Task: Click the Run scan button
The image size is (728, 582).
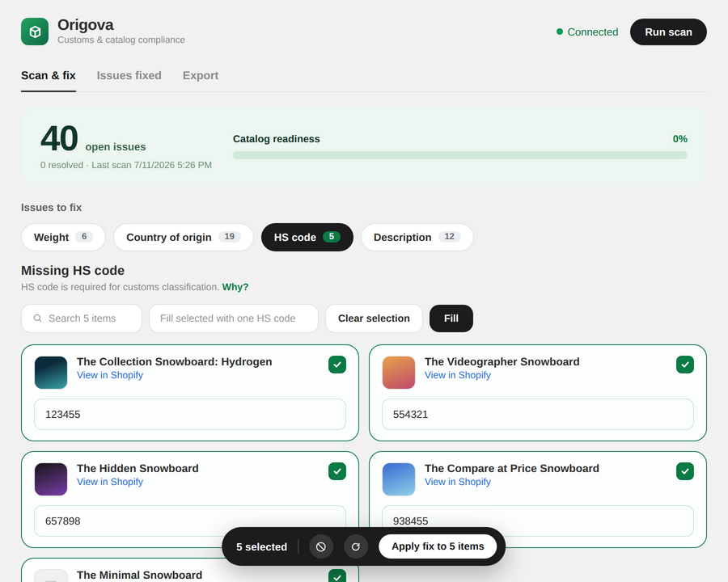Action: [x=668, y=32]
